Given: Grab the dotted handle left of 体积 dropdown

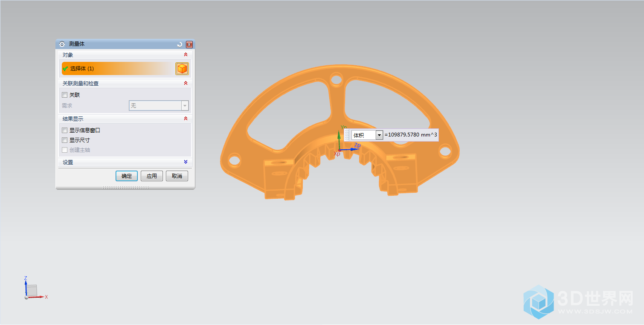Looking at the screenshot, I should tap(347, 135).
